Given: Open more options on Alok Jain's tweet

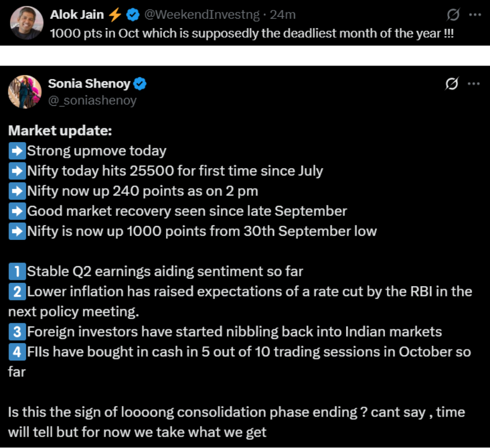Looking at the screenshot, I should [x=474, y=15].
